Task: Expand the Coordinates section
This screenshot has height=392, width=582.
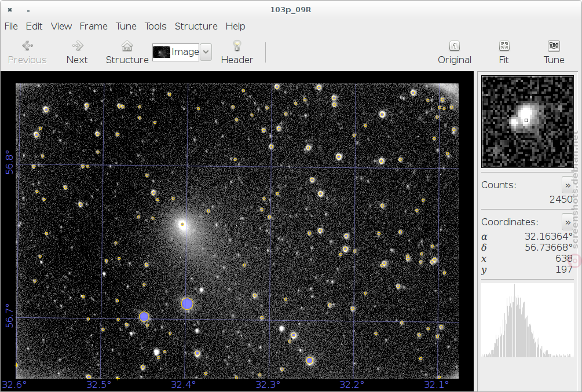Action: click(x=568, y=222)
